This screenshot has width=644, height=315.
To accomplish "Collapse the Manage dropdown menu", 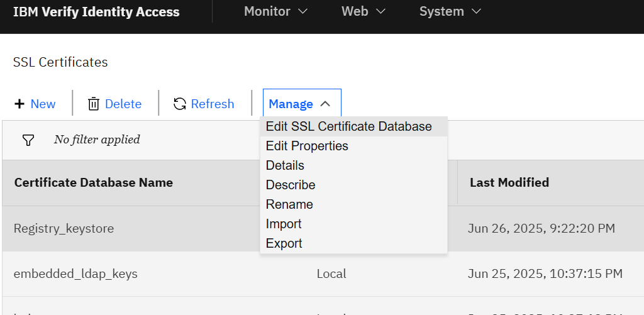I will [x=301, y=104].
